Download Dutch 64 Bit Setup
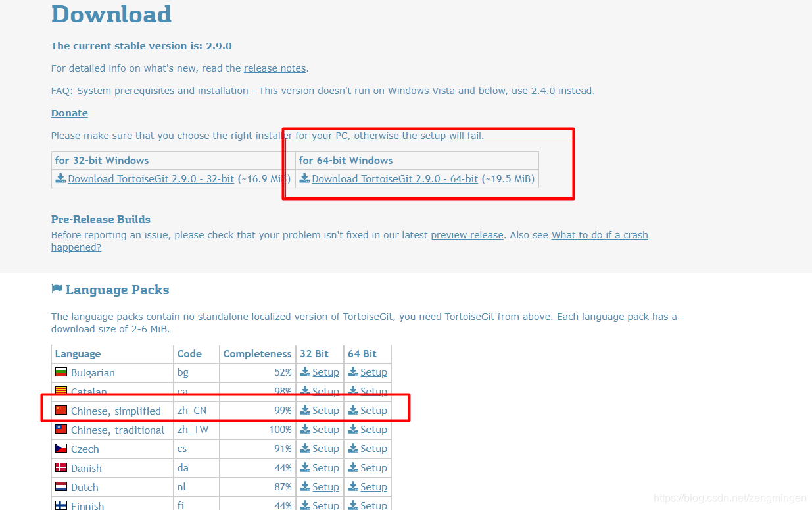The width and height of the screenshot is (812, 510). pos(373,487)
